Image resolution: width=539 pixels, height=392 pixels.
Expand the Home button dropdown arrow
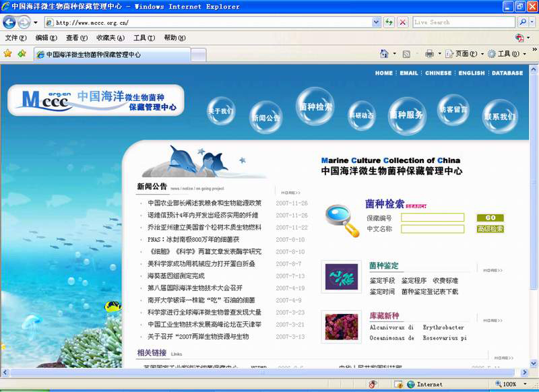pyautogui.click(x=394, y=54)
